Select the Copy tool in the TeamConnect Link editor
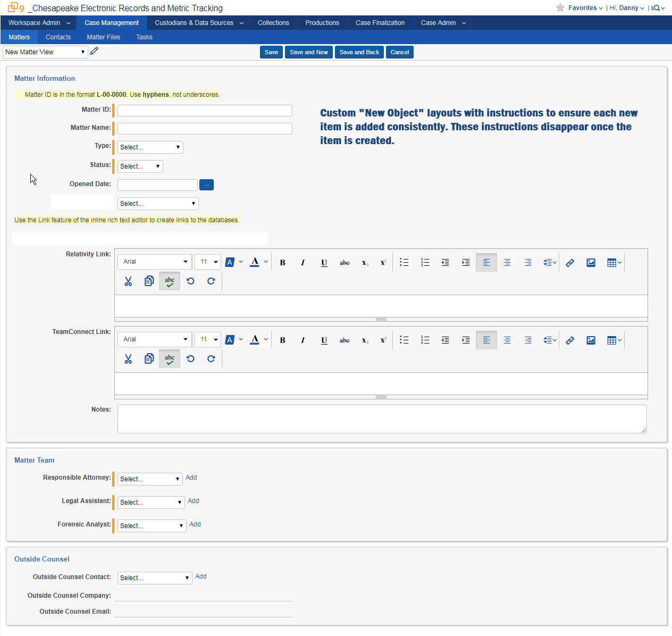The height and width of the screenshot is (636, 672). tap(149, 358)
